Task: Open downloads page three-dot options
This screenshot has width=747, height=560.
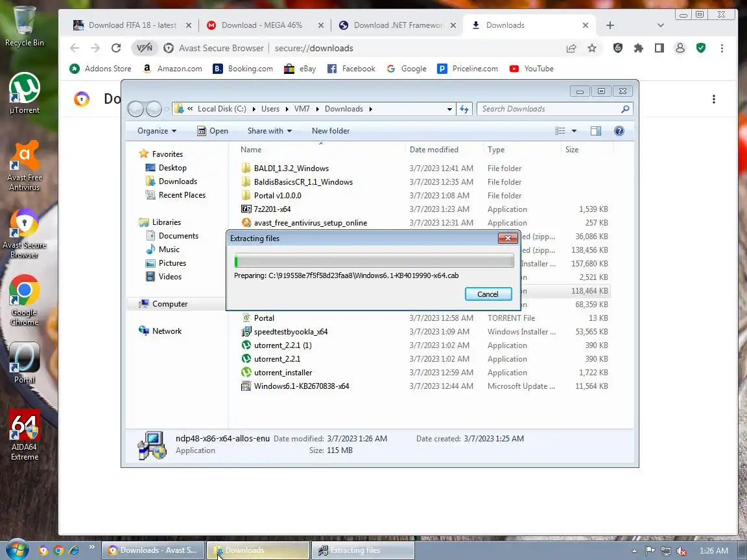Action: click(x=714, y=99)
